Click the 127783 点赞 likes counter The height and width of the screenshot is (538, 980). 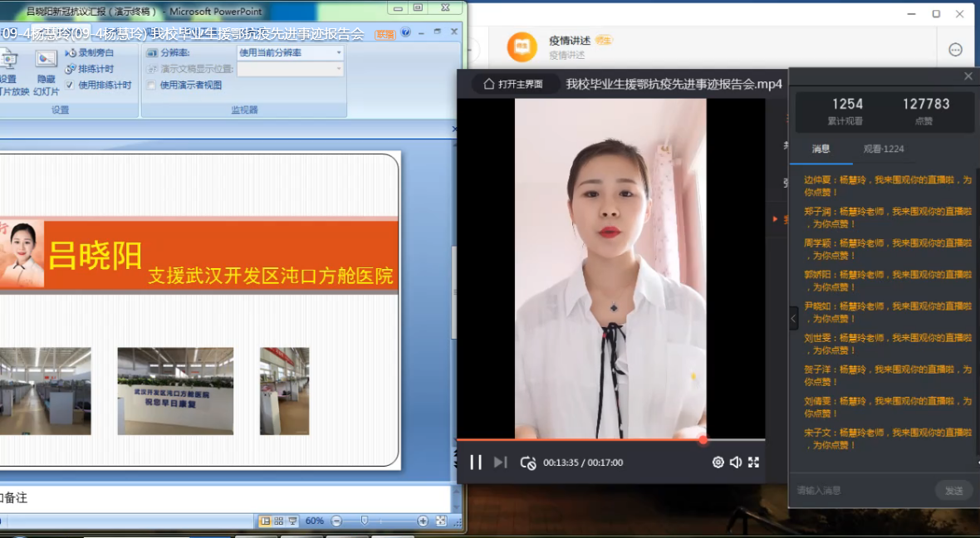(x=926, y=110)
